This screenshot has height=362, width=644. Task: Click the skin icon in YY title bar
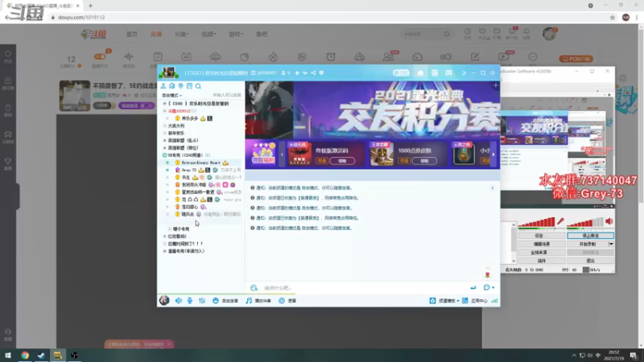[464, 72]
